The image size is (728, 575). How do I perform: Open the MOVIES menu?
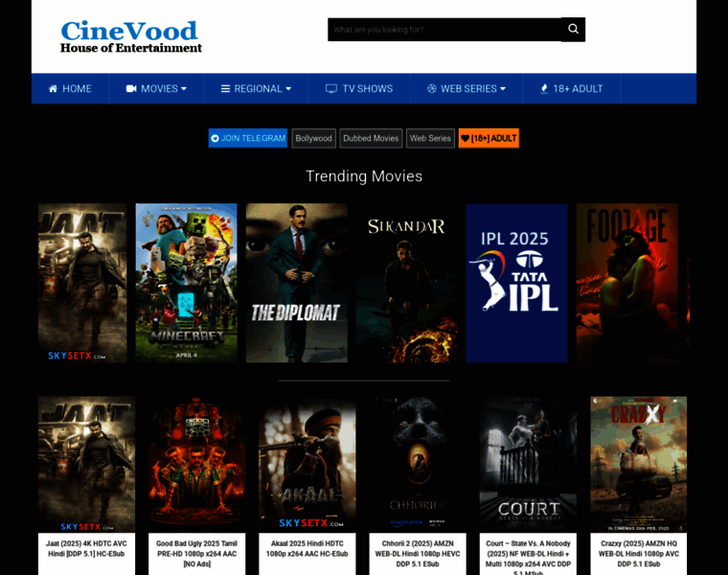point(156,89)
